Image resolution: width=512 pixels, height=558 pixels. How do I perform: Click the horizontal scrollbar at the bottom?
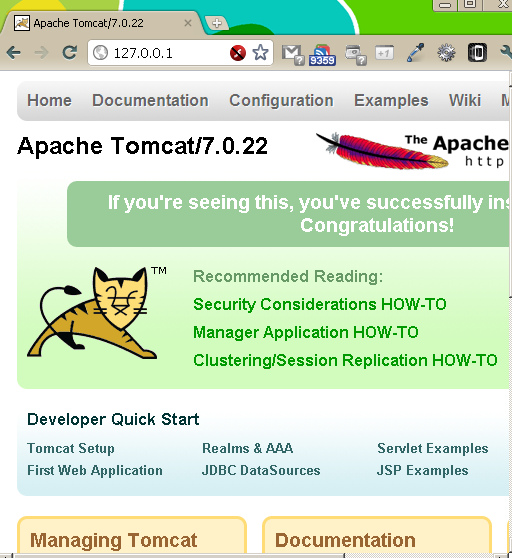[178, 556]
